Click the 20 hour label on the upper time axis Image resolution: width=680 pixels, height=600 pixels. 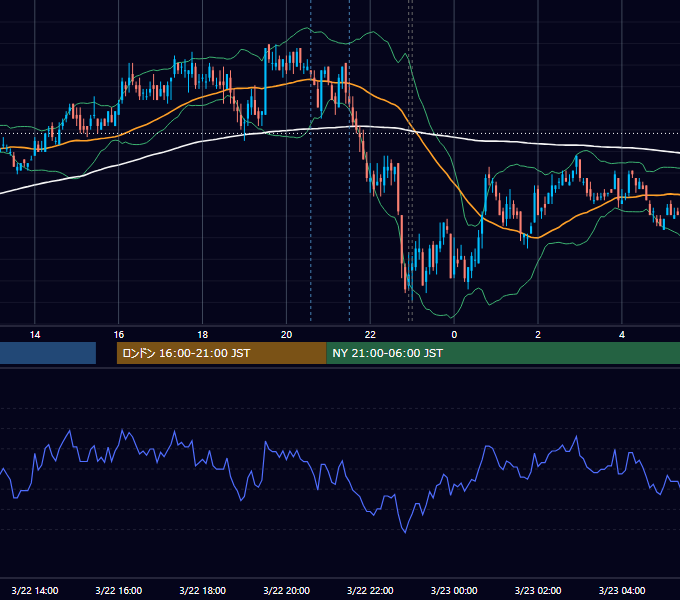pos(286,335)
